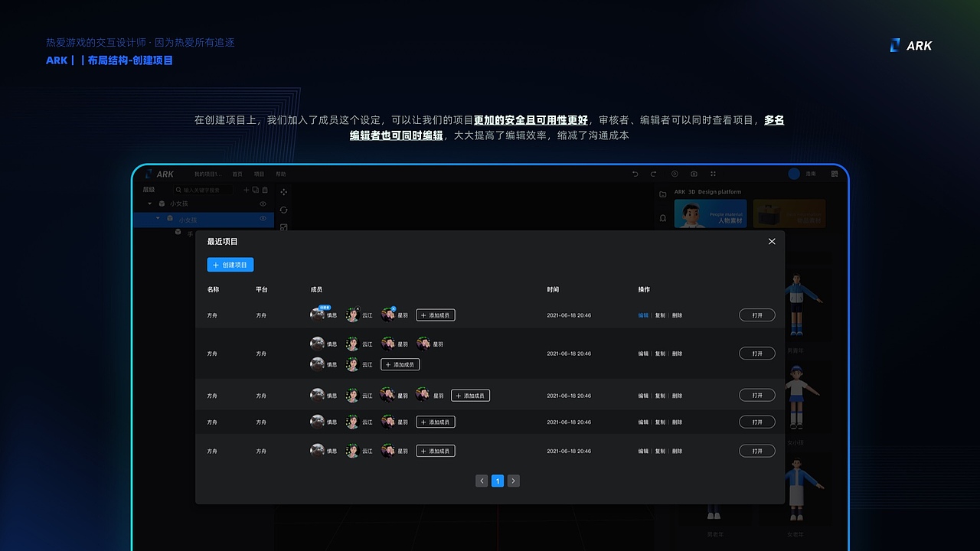Open the 首页 menu item
This screenshot has width=980, height=551.
237,174
